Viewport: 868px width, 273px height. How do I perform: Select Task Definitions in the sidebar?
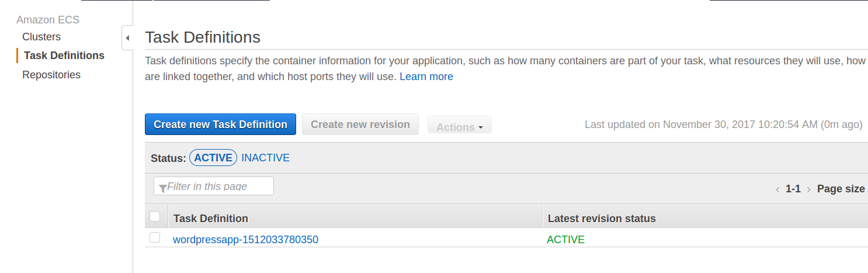(x=64, y=56)
